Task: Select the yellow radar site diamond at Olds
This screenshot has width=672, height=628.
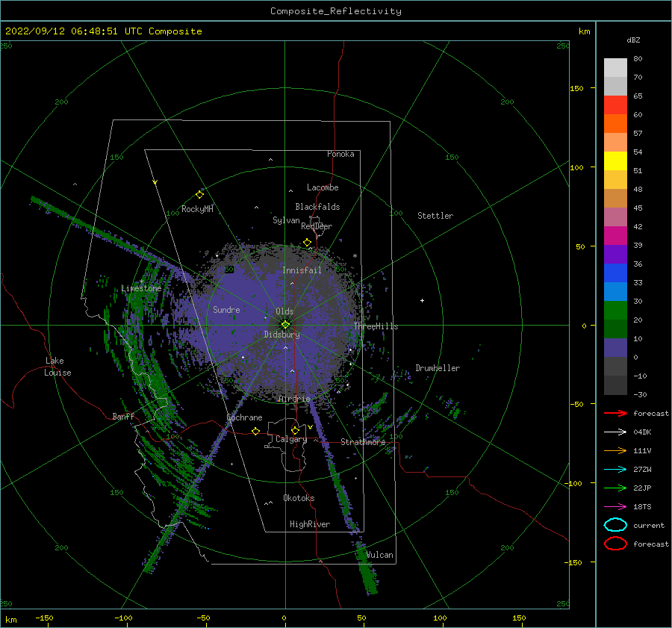Action: pyautogui.click(x=285, y=325)
